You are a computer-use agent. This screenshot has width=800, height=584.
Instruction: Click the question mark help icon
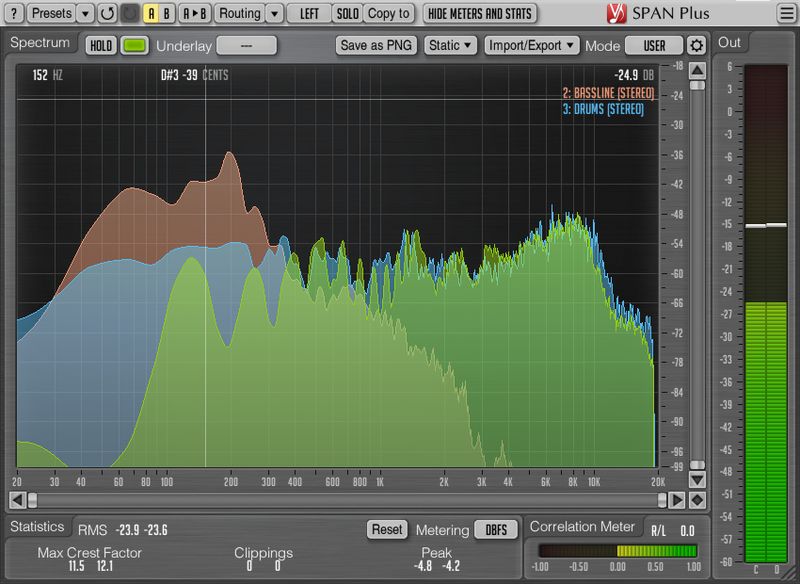click(13, 13)
